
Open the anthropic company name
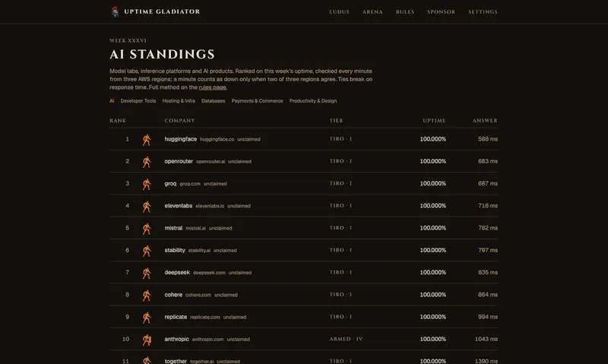[177, 339]
